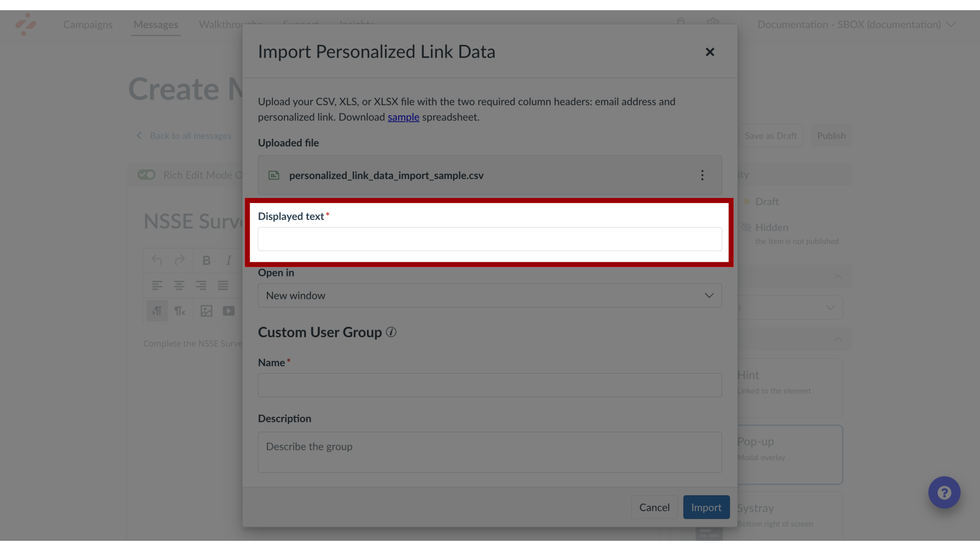
Task: Select the Italic formatting icon
Action: coord(229,260)
